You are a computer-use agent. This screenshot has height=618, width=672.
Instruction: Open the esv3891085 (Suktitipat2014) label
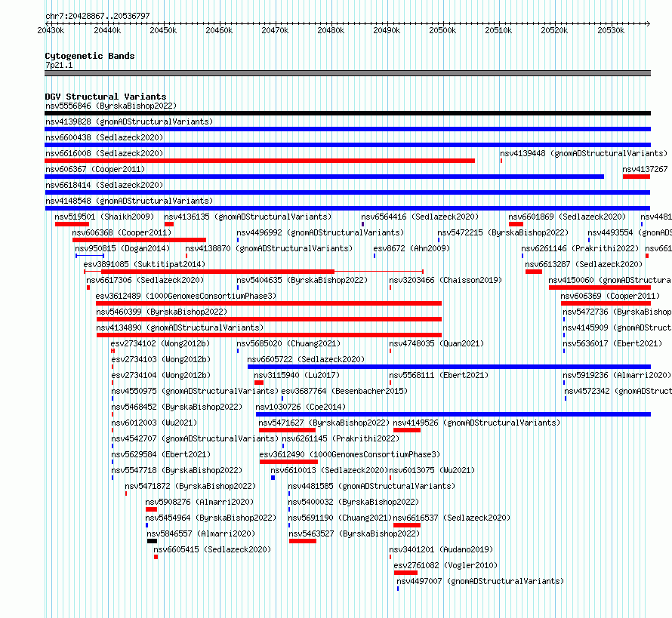144,264
